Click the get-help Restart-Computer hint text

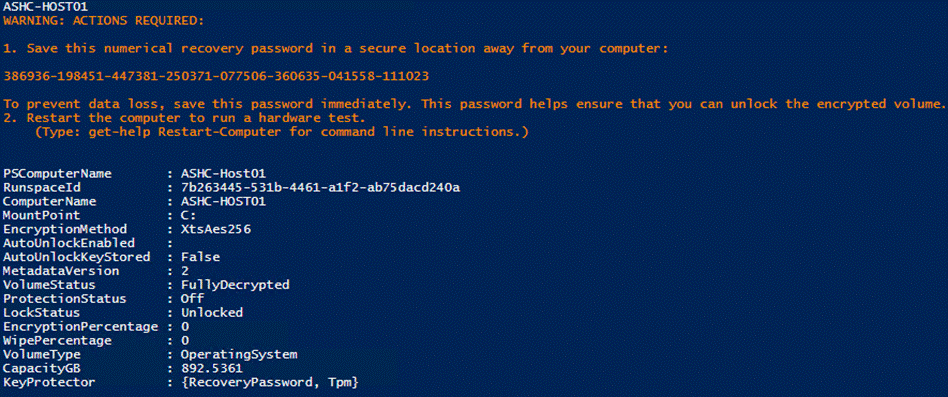click(282, 132)
